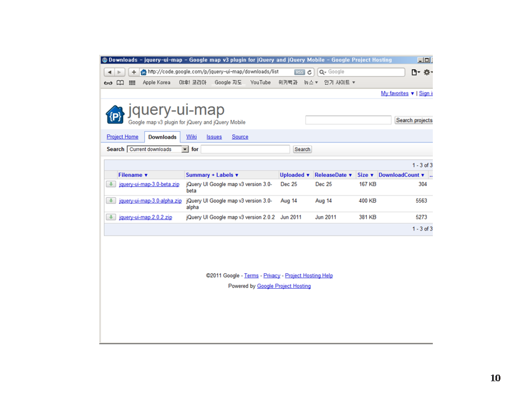Click the jquery-ui-map project title
Viewport: 532px width, 399px height.
(x=176, y=110)
